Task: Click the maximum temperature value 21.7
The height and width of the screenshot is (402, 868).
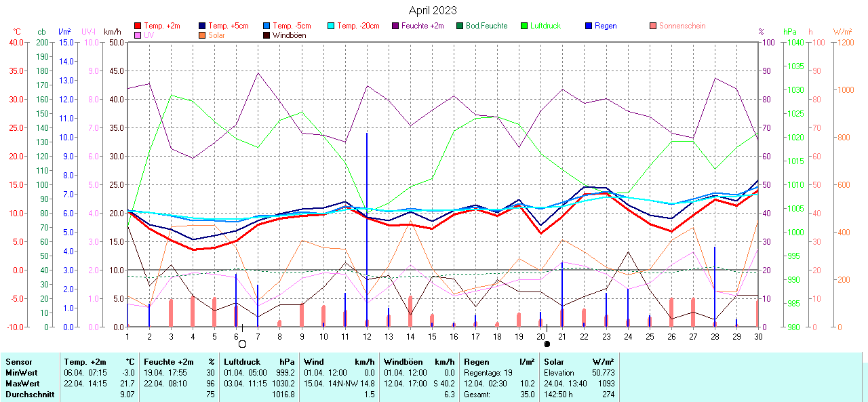Action: coord(127,384)
